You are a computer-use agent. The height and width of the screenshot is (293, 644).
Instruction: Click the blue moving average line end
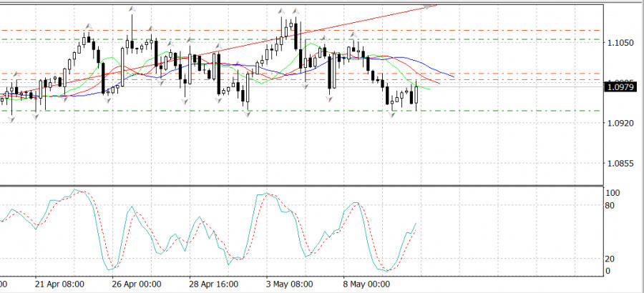(x=454, y=76)
